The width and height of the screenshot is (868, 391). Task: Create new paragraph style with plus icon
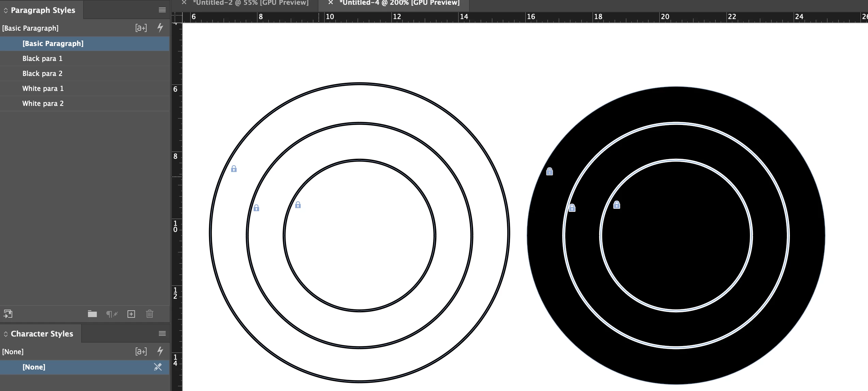click(131, 314)
